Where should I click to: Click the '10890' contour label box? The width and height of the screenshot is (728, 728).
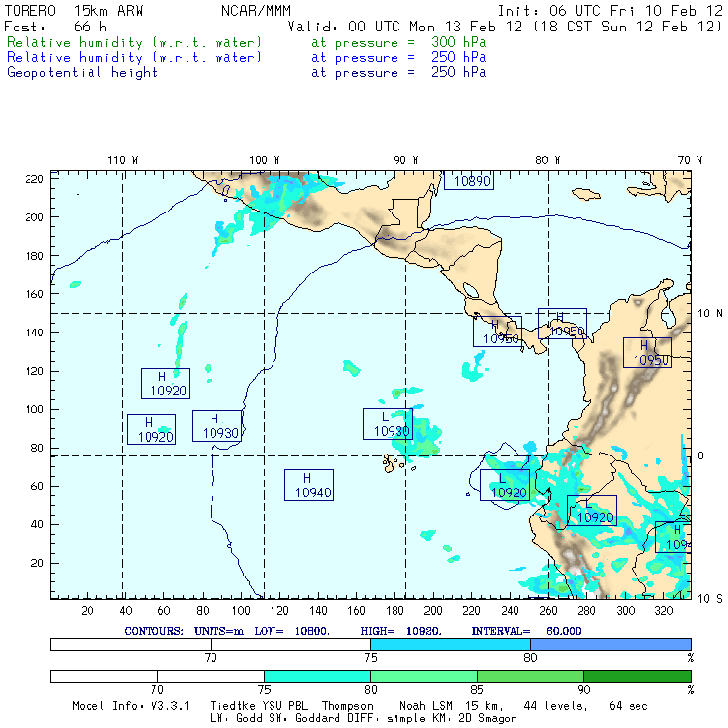click(468, 181)
